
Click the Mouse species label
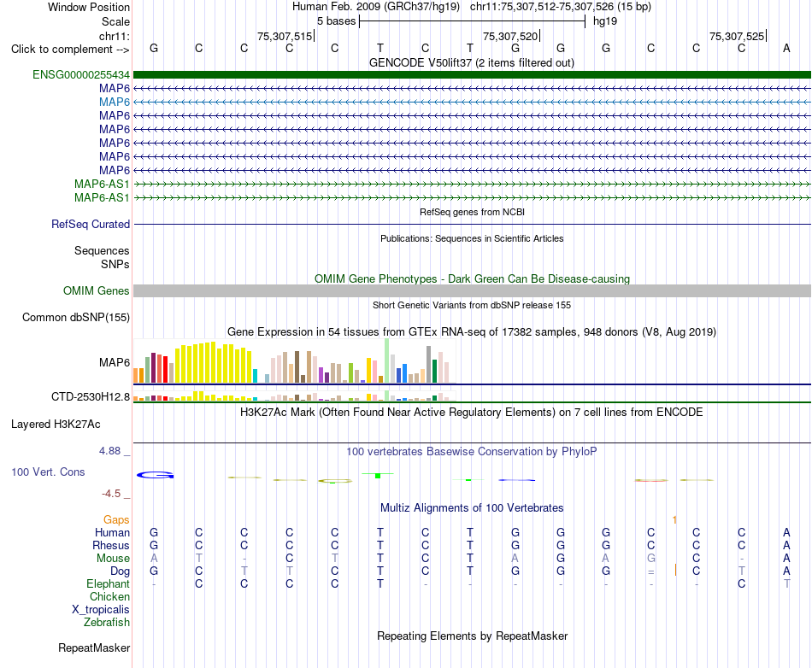(113, 559)
